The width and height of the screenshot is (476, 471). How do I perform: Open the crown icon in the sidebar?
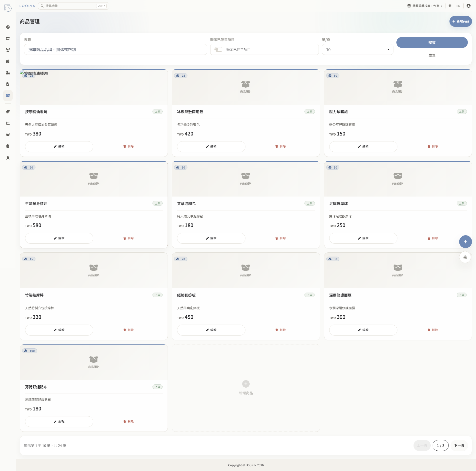tap(8, 135)
